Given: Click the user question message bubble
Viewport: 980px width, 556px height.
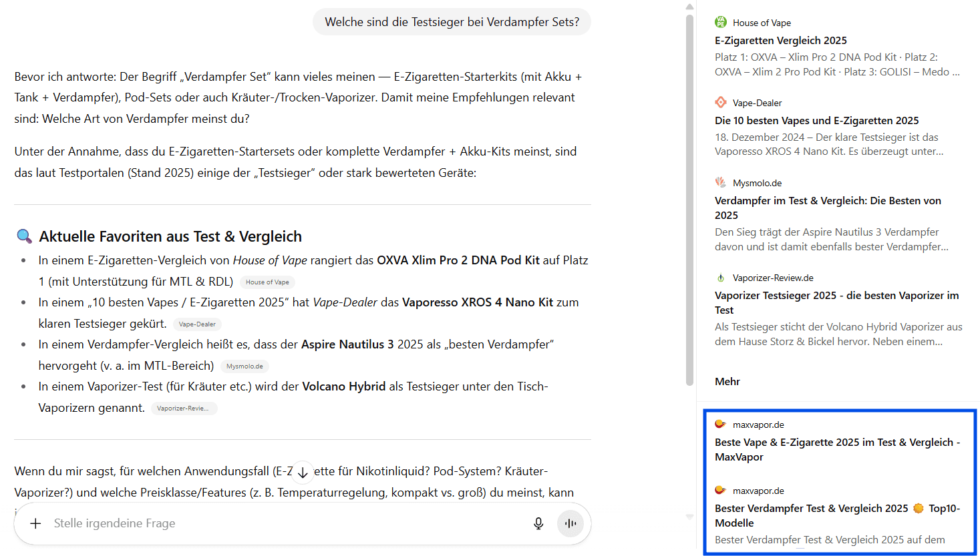Looking at the screenshot, I should tap(452, 22).
